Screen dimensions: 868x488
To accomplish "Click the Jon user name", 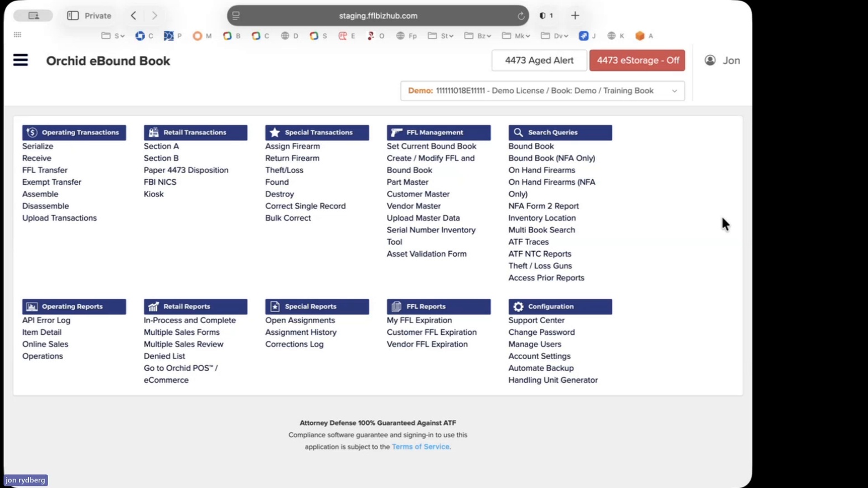I will coord(731,60).
